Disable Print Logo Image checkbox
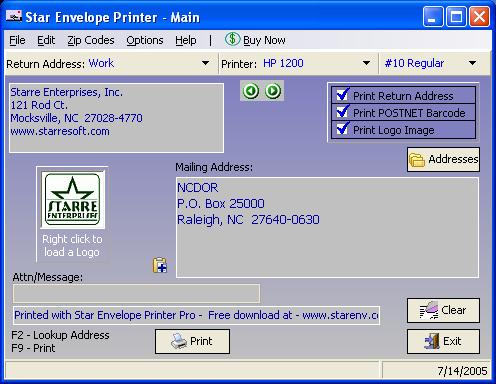The image size is (496, 384). pos(343,129)
